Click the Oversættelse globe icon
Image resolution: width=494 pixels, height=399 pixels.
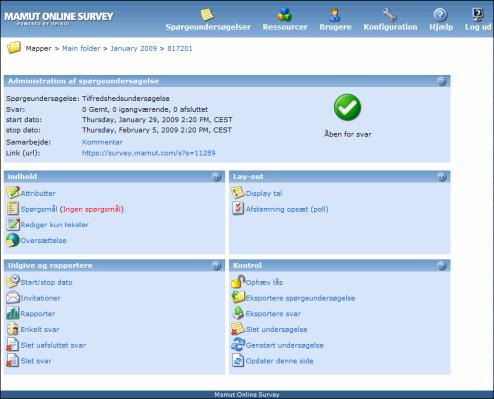tap(13, 240)
